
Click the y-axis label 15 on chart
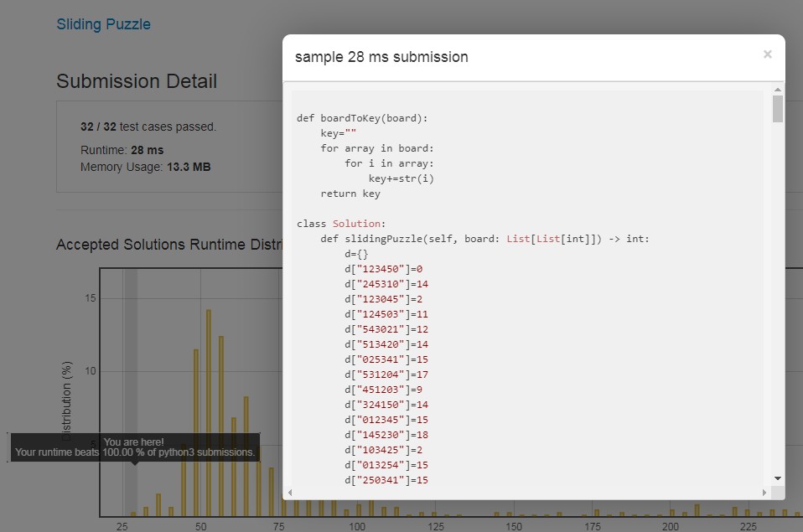pyautogui.click(x=91, y=298)
